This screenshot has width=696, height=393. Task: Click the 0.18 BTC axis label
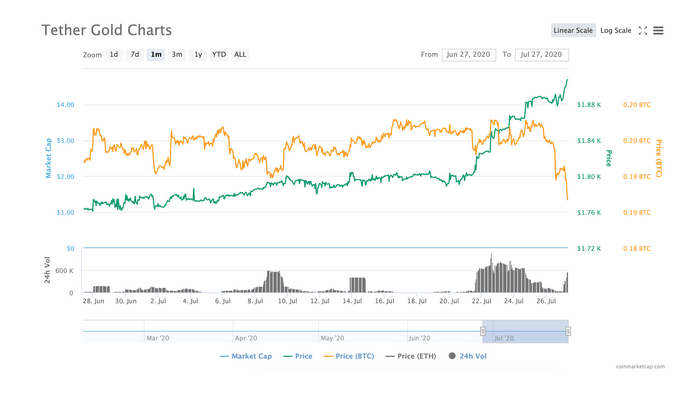(637, 249)
